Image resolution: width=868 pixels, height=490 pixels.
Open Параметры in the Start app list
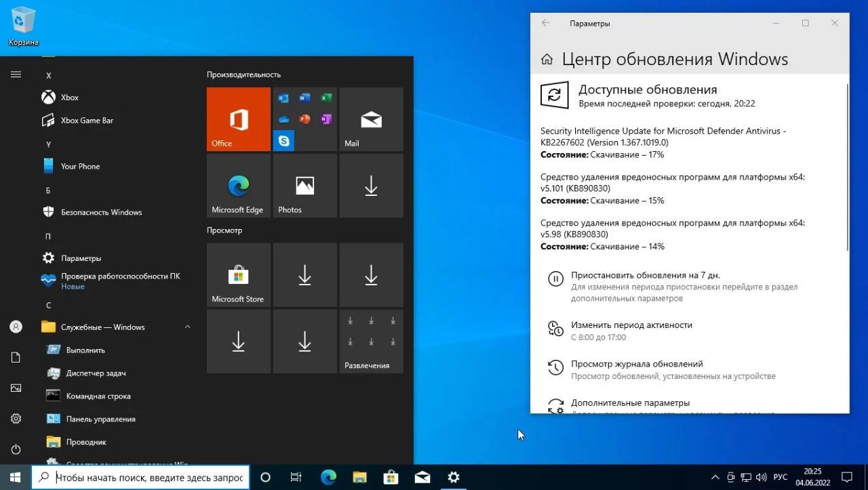pos(115,258)
